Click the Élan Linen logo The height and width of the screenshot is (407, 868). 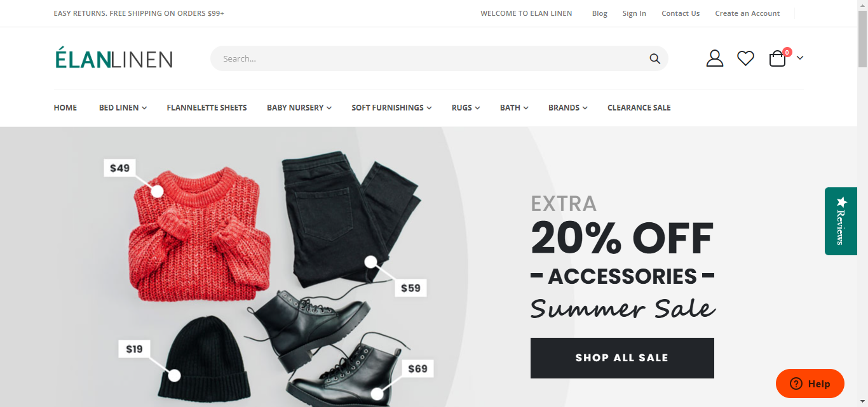pyautogui.click(x=114, y=58)
